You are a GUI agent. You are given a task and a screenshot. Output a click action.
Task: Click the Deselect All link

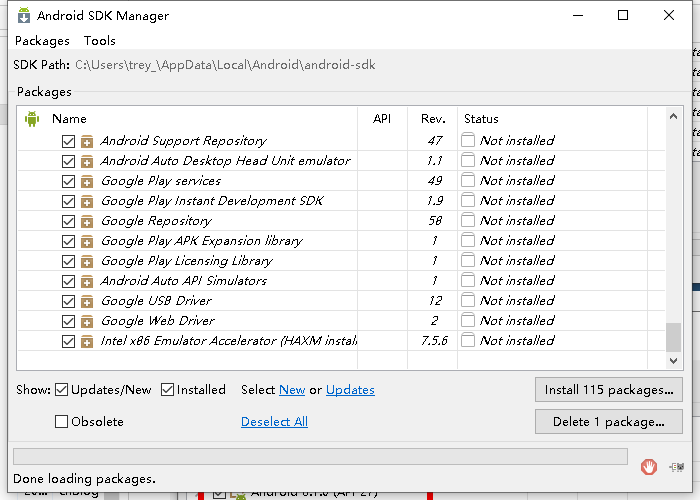pyautogui.click(x=274, y=421)
